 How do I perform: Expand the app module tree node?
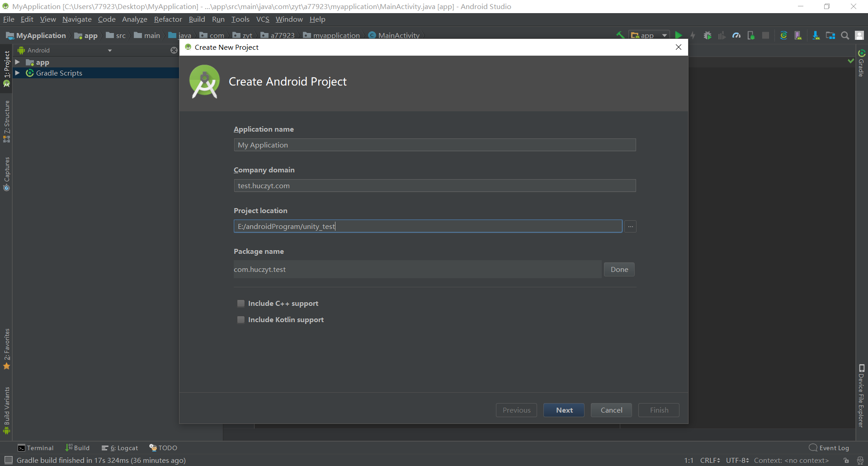(x=17, y=62)
